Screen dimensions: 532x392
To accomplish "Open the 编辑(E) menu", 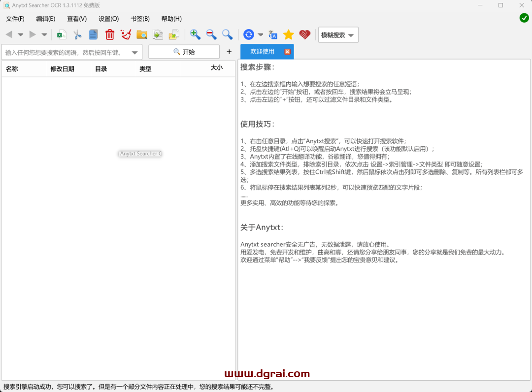I will click(46, 19).
